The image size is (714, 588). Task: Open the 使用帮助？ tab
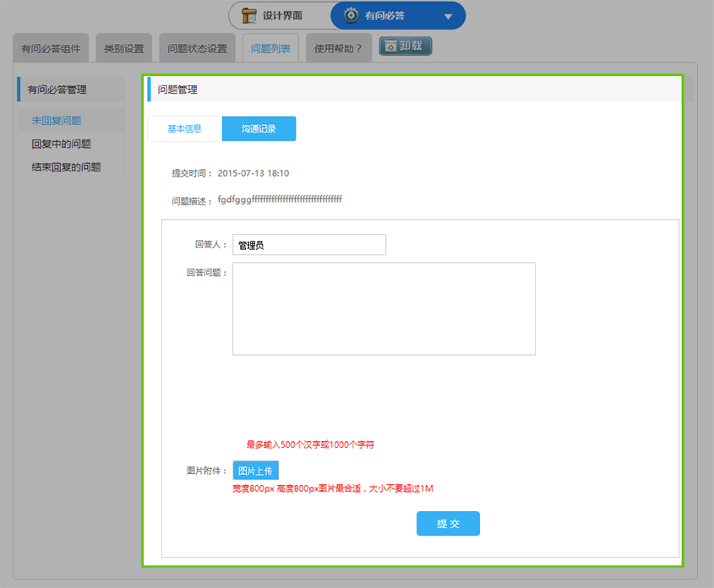tap(338, 48)
